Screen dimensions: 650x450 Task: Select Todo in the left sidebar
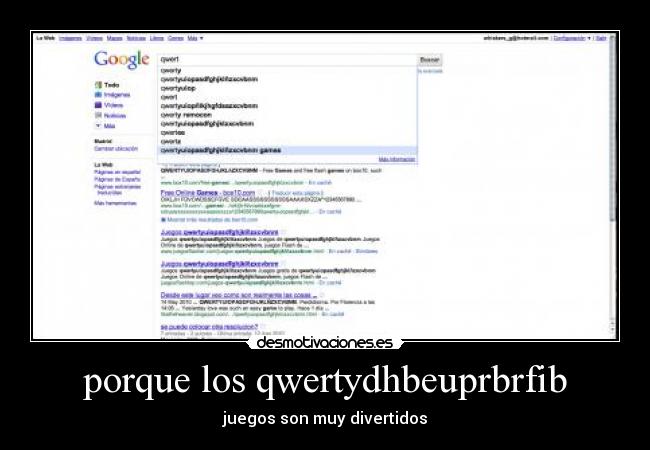(x=112, y=85)
